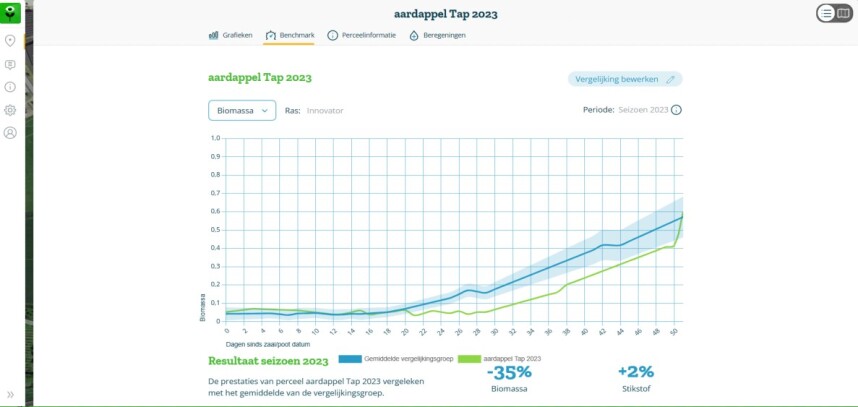Screen dimensions: 858x407
Task: Click the info icon next to Seizoen 2023
Action: [676, 110]
